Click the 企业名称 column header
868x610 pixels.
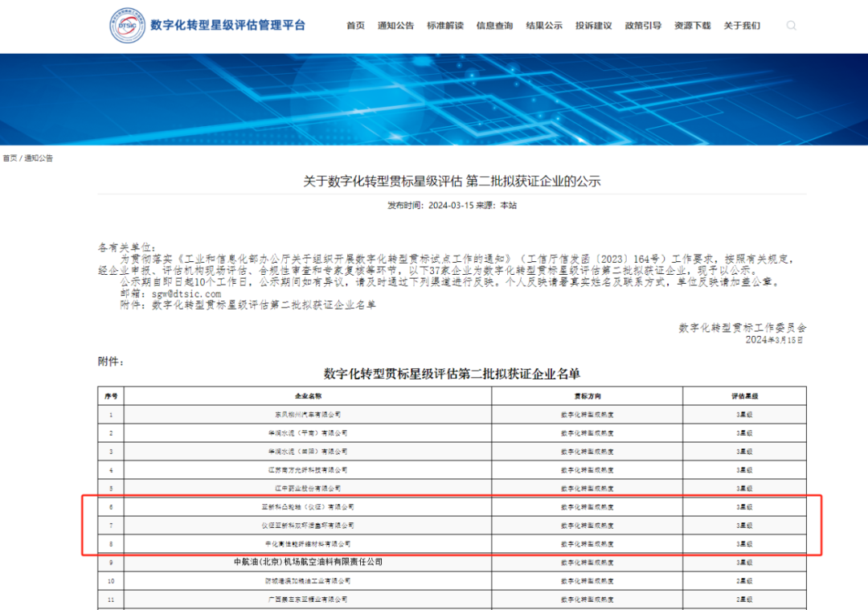tap(308, 396)
